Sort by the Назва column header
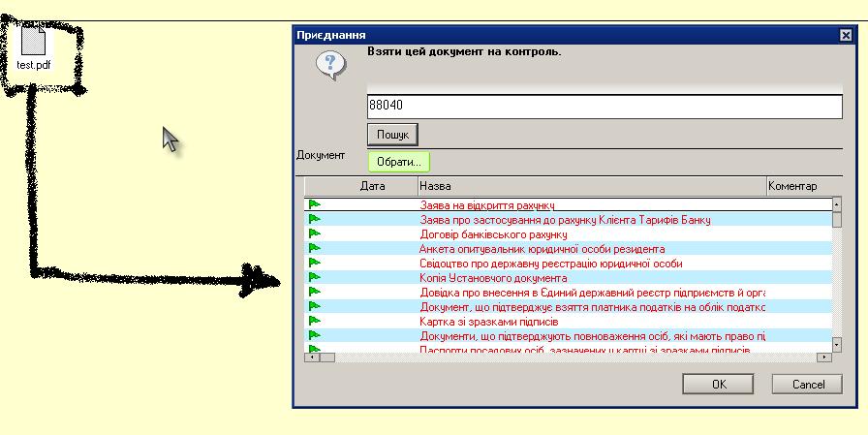The width and height of the screenshot is (868, 435). point(591,185)
